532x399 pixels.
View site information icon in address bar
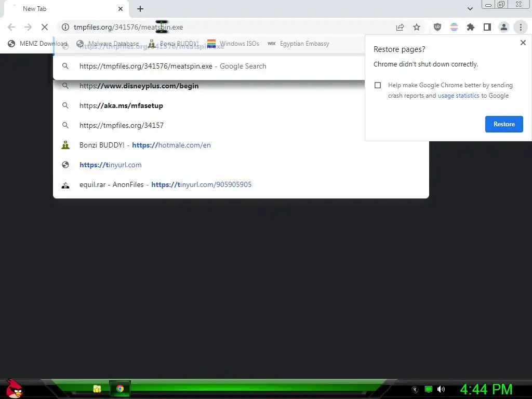(65, 27)
